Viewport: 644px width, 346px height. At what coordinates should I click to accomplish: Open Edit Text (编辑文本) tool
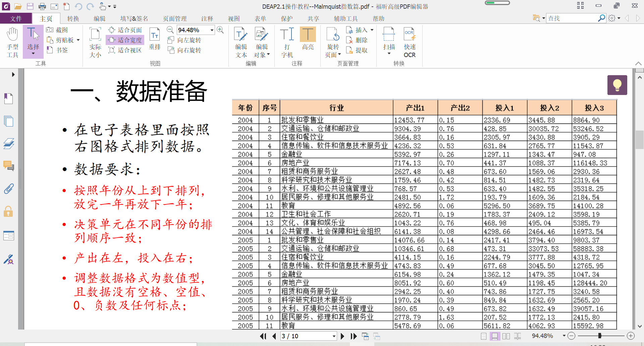tap(241, 42)
